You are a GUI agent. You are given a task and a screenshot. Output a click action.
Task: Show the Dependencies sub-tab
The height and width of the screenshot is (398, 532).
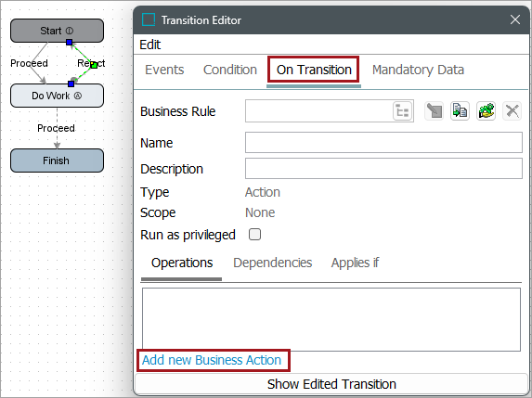tap(272, 263)
